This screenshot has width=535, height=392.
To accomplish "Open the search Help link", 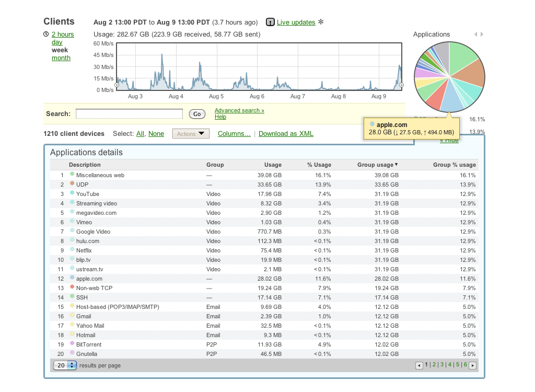I will [x=220, y=117].
